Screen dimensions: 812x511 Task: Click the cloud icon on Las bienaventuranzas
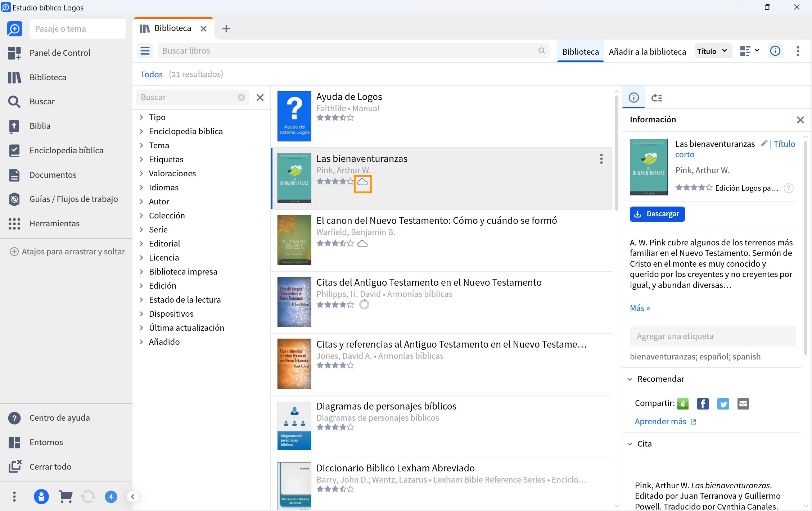pos(362,182)
